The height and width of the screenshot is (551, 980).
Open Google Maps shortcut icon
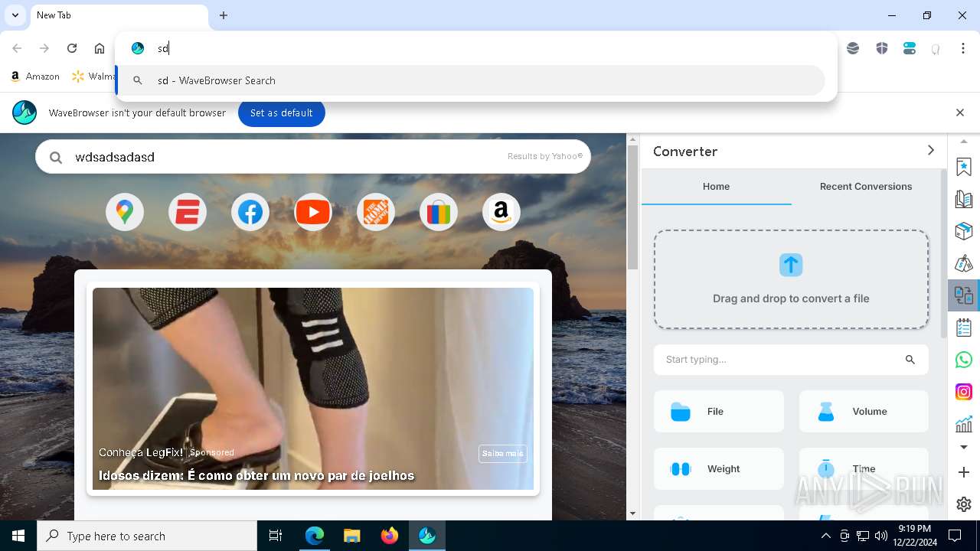[x=125, y=212]
